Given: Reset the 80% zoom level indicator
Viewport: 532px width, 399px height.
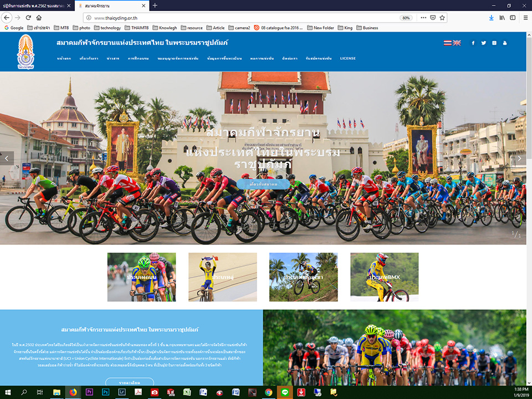Looking at the screenshot, I should point(406,18).
